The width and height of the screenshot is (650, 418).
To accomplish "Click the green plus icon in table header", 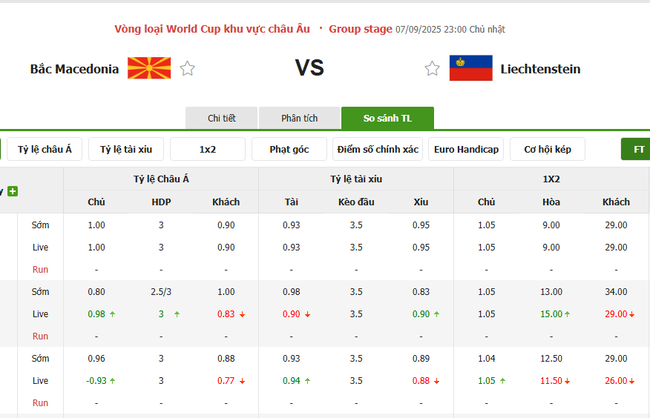I will (12, 190).
